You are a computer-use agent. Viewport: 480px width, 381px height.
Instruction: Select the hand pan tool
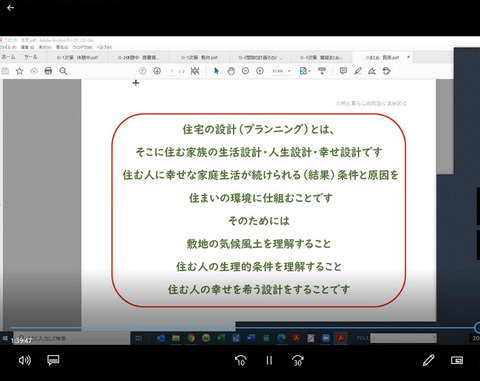coord(231,71)
